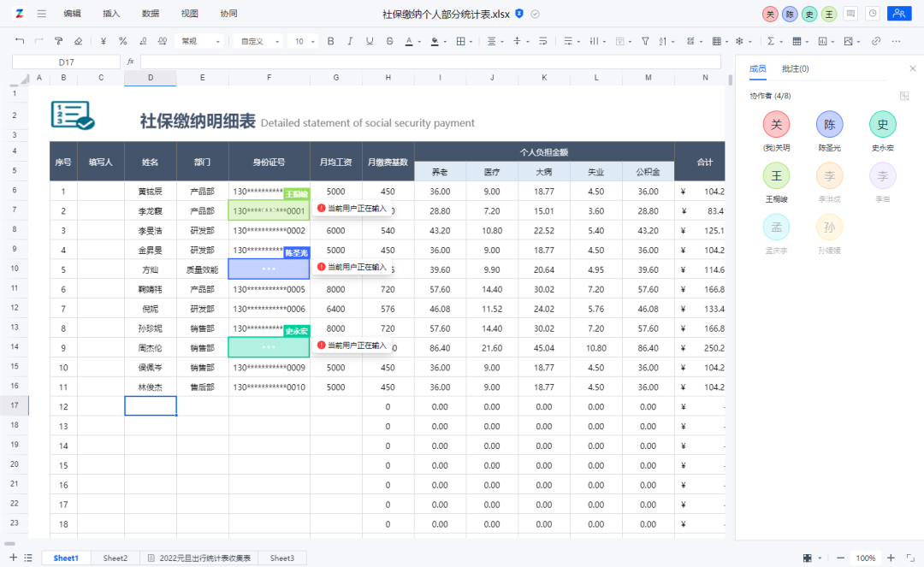Add a new sheet with plus icon
924x567 pixels.
tap(13, 558)
